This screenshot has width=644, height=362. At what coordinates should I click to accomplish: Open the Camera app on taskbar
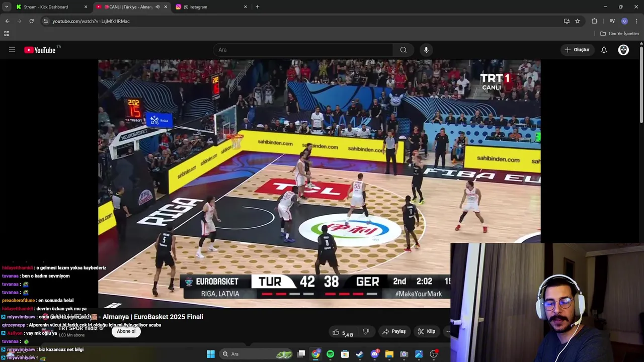click(404, 354)
